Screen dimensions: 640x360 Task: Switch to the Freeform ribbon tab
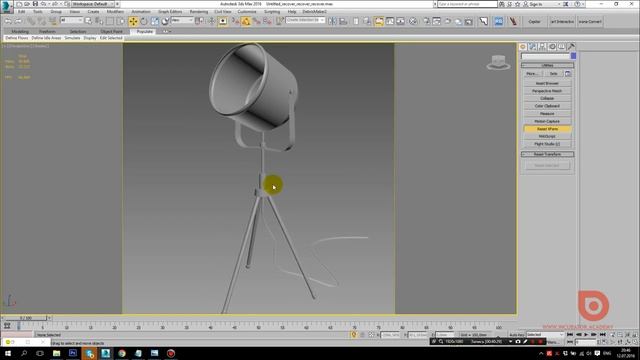[x=47, y=31]
